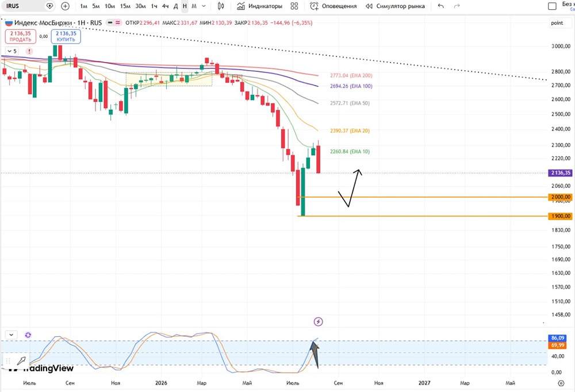The image size is (575, 392).
Task: Toggle the pink wavy-lines icon in the legend
Action: (x=118, y=23)
